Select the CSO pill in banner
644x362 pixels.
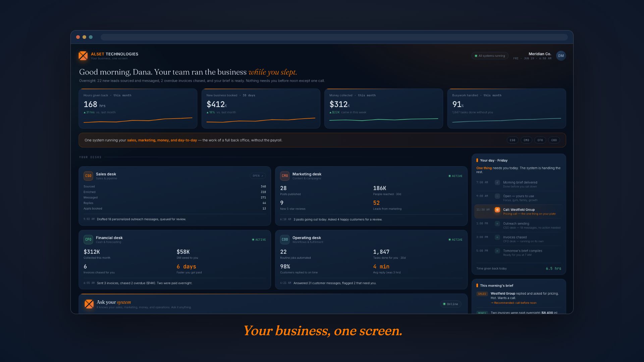pos(513,140)
